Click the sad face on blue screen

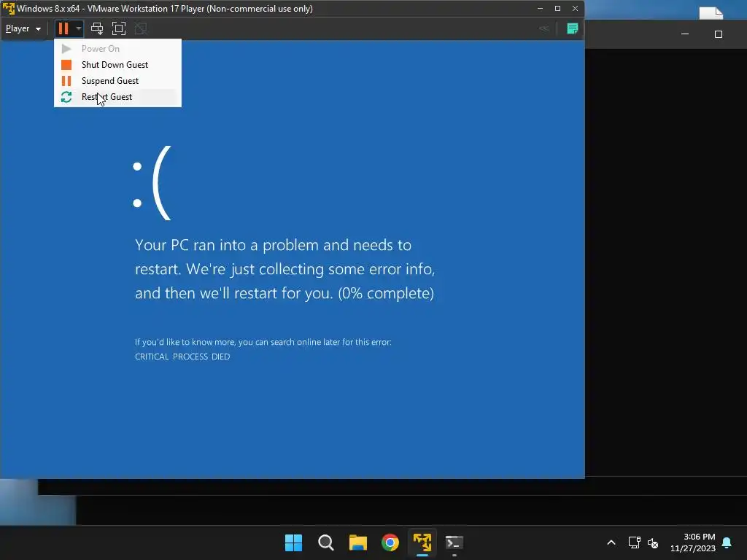[x=152, y=183]
